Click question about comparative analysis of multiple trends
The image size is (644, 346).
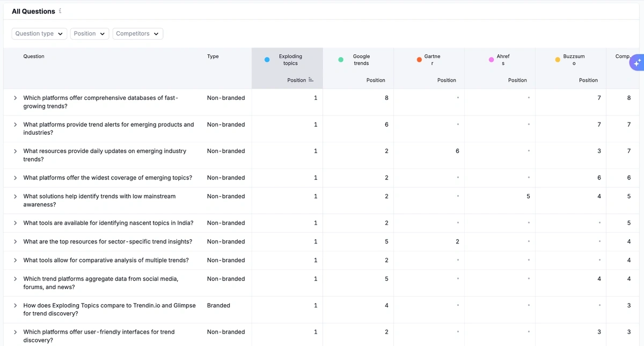coord(106,260)
